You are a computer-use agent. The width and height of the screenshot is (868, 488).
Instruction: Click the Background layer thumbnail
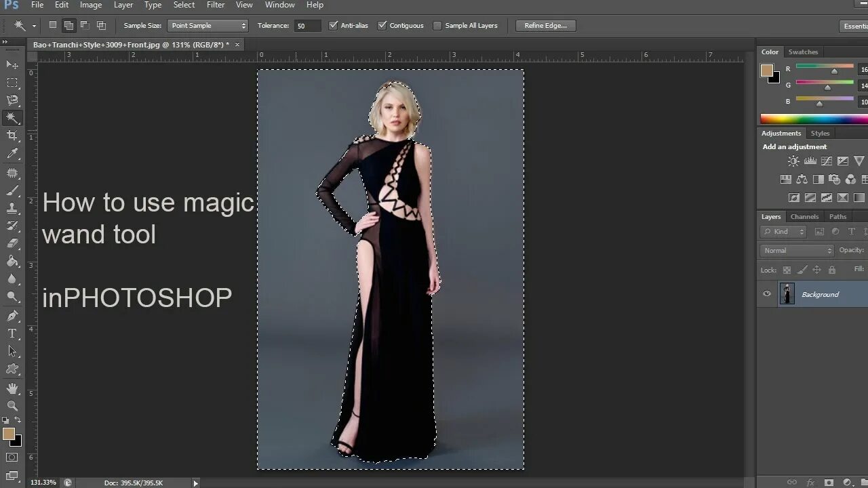click(787, 293)
